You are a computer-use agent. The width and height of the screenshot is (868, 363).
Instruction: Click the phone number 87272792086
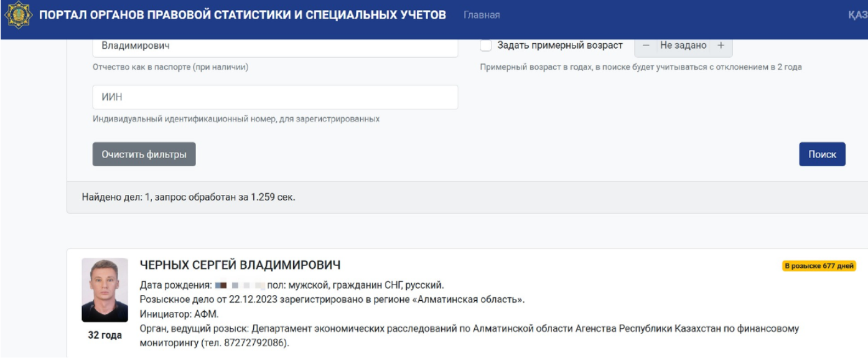point(256,342)
